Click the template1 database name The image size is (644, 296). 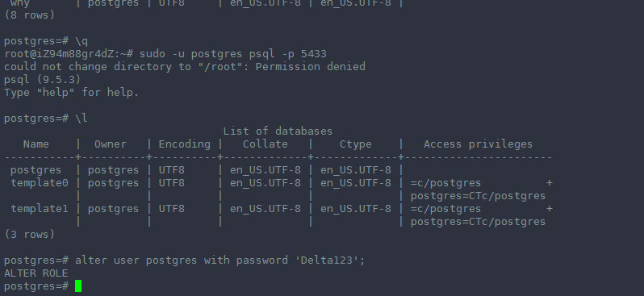coord(39,209)
